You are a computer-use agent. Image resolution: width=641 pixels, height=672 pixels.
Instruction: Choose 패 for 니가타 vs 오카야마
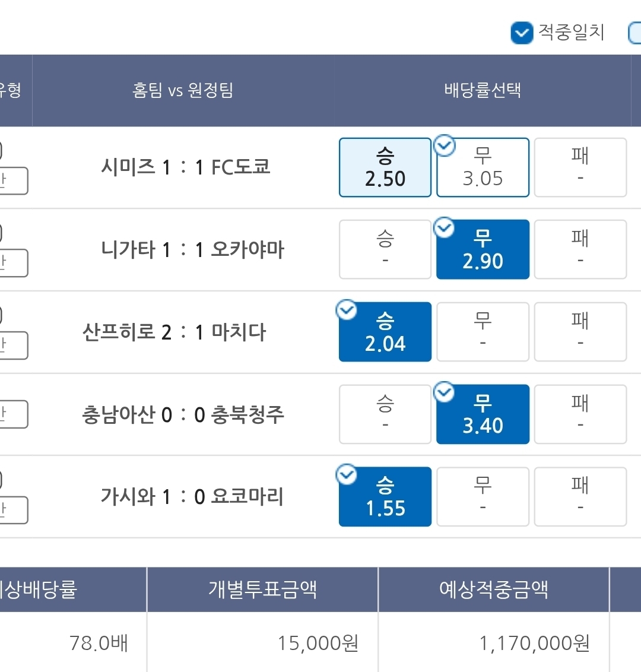(580, 249)
